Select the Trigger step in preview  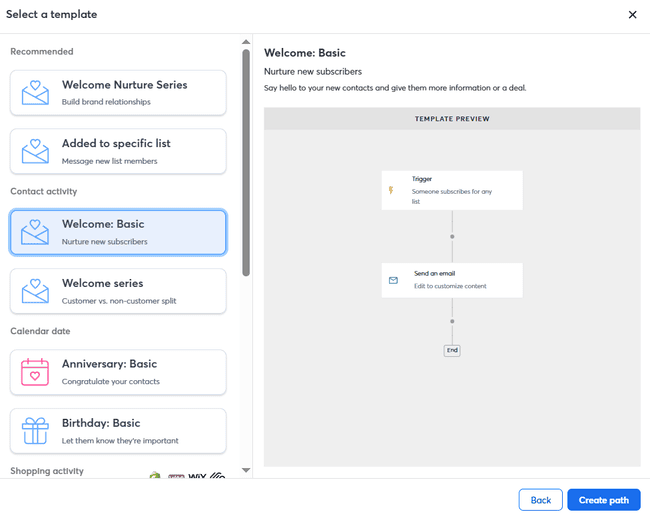[x=452, y=190]
